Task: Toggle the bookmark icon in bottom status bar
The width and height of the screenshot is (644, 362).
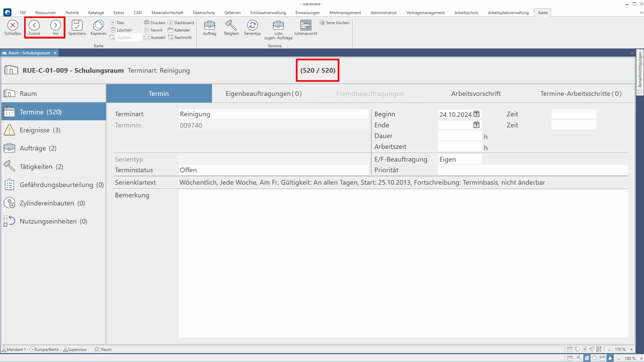Action: (587, 358)
